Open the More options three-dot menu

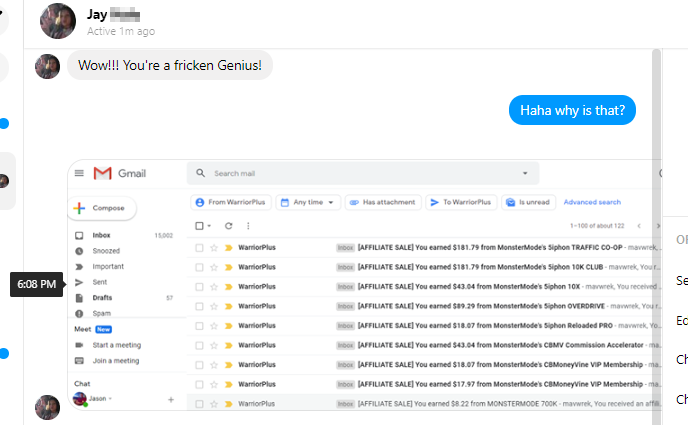tap(248, 226)
